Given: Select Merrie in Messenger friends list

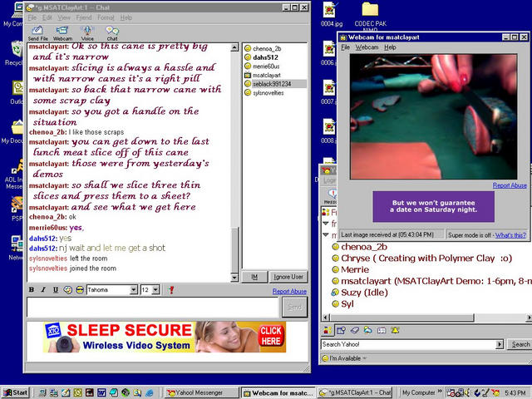Looking at the screenshot, I should [355, 269].
